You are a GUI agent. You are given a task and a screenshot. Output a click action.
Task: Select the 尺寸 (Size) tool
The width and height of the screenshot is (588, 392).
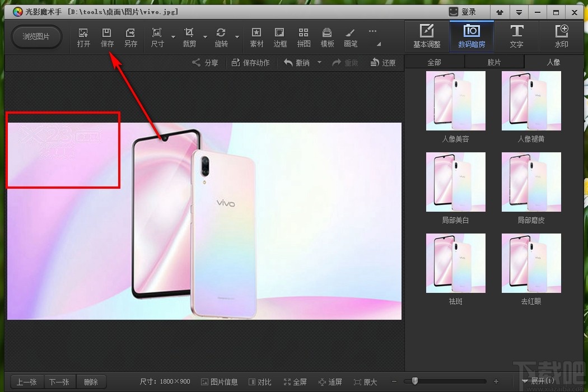[x=157, y=38]
